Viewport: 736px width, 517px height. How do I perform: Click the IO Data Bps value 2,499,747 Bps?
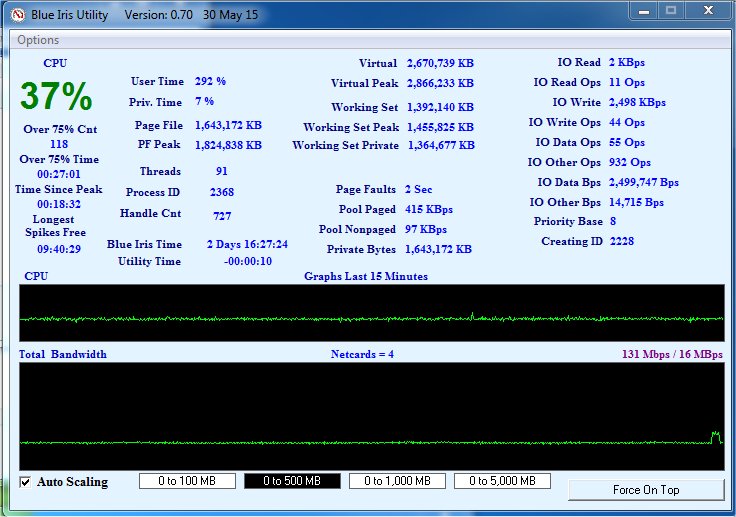pos(644,182)
